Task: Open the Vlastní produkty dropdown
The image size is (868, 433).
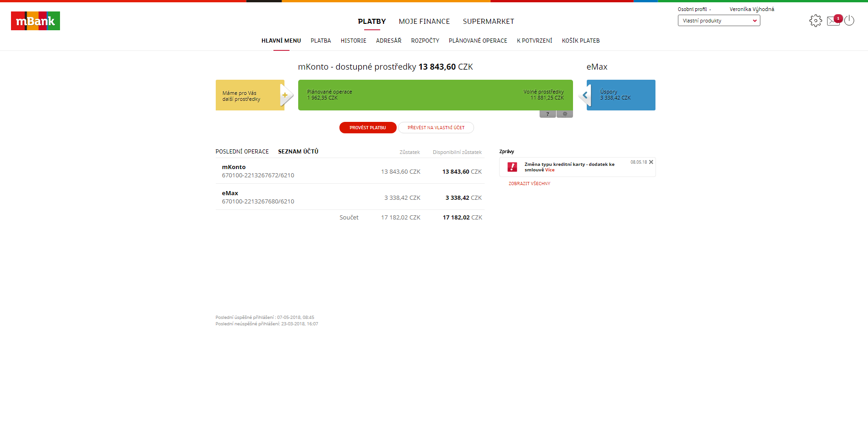Action: tap(719, 21)
